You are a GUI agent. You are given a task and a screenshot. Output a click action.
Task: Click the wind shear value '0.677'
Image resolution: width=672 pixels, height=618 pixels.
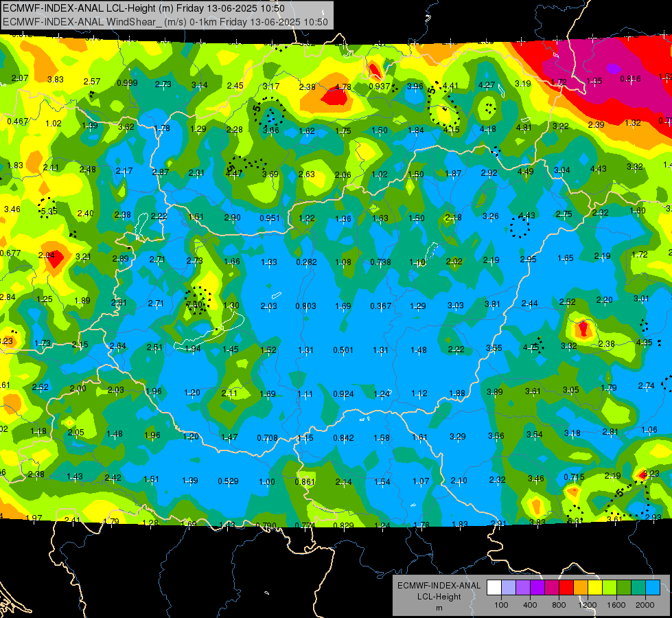pos(10,253)
